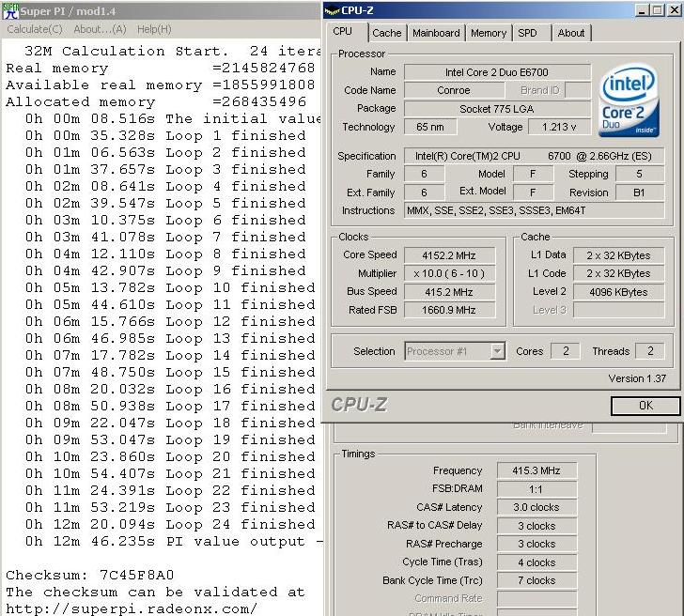Click the PI value output line

click(x=174, y=542)
